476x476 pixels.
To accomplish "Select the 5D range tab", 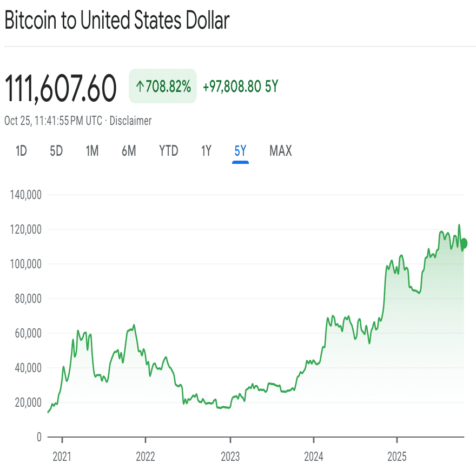I will (56, 151).
